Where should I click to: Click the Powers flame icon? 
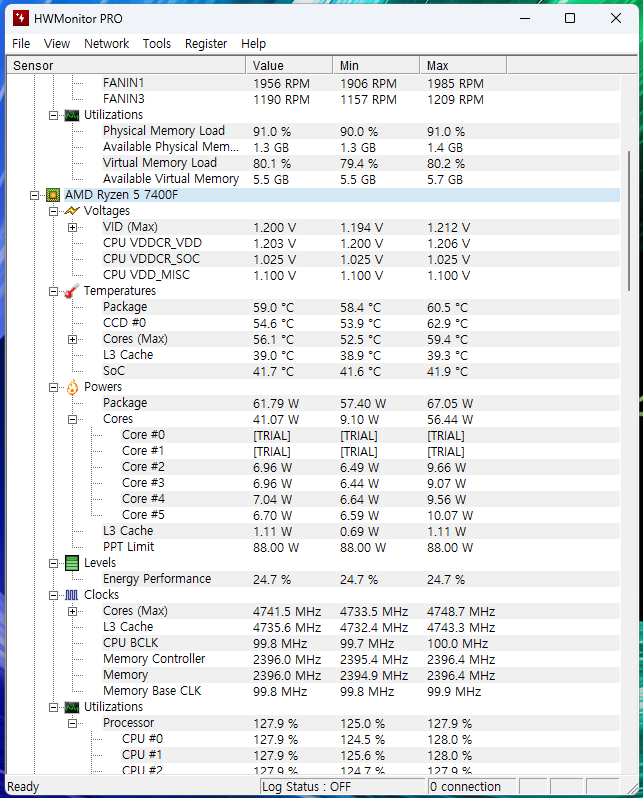tap(71, 387)
